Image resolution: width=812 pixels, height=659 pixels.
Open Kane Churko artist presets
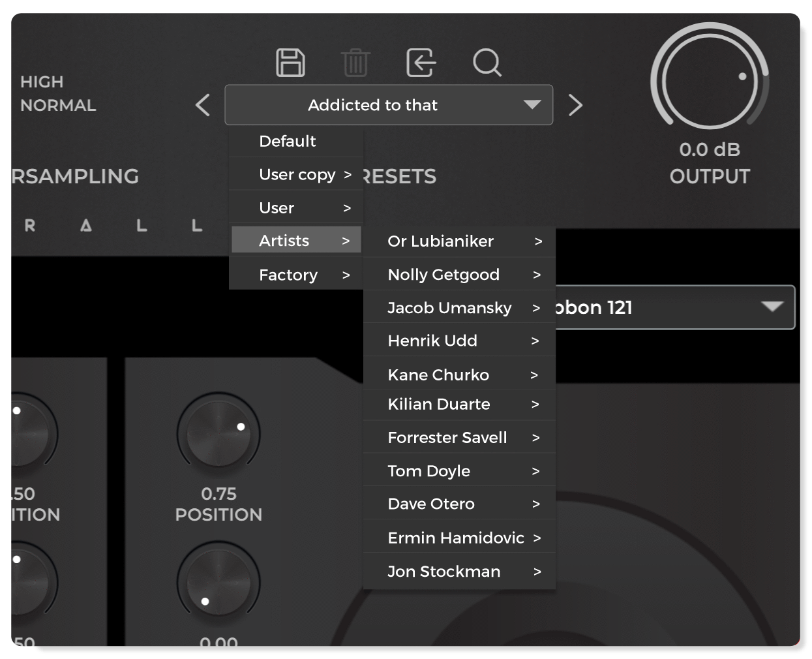[x=459, y=375]
